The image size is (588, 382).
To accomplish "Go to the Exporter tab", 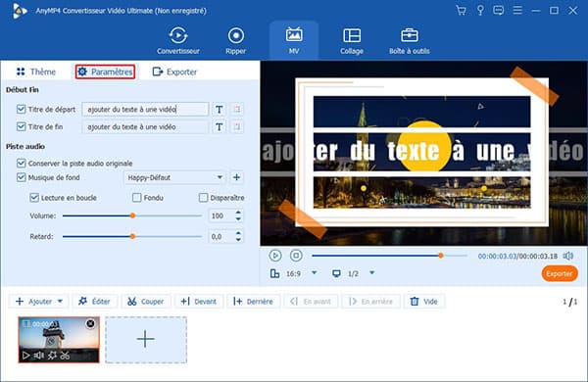I will [174, 72].
